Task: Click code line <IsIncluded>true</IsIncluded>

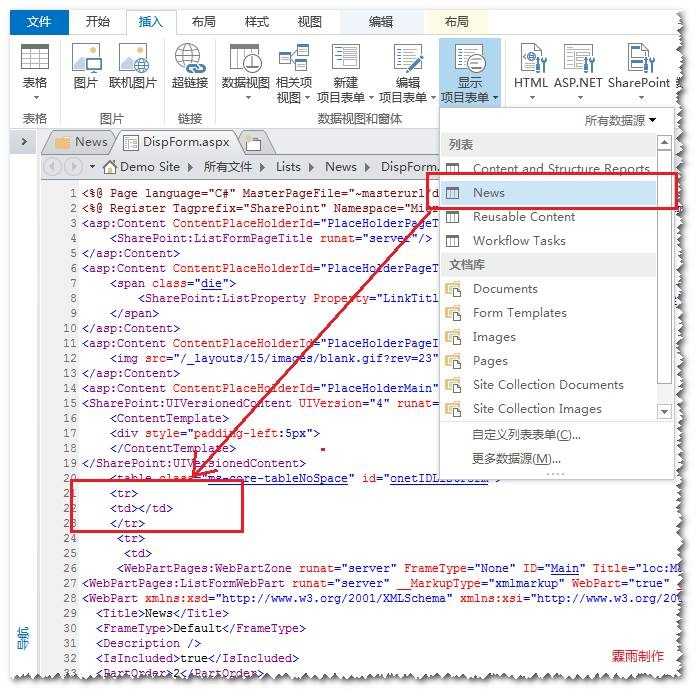Action: 197,658
